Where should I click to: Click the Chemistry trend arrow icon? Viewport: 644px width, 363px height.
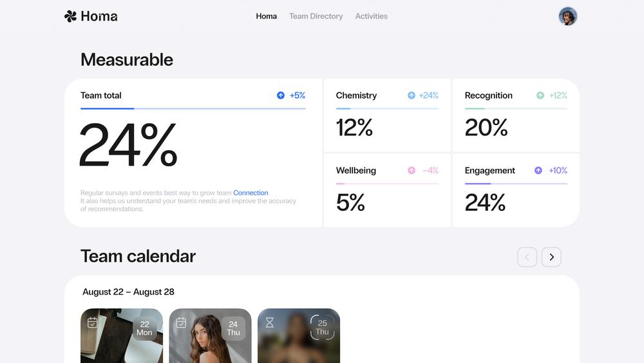pyautogui.click(x=411, y=95)
